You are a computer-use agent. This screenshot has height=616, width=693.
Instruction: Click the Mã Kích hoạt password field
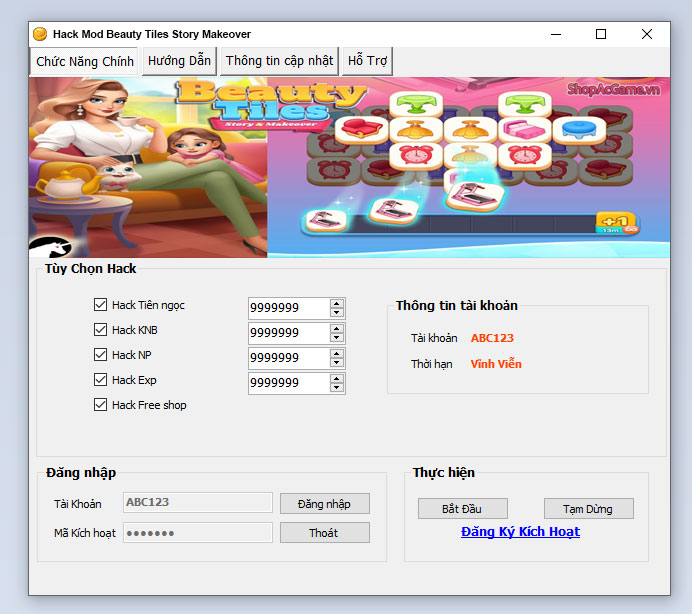[x=198, y=533]
